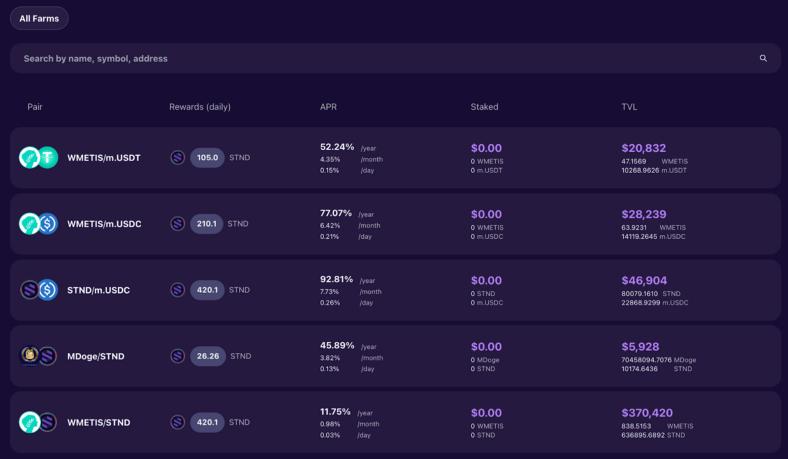Image resolution: width=788 pixels, height=459 pixels.
Task: Open the WMETIS/STND pair
Action: (x=100, y=422)
